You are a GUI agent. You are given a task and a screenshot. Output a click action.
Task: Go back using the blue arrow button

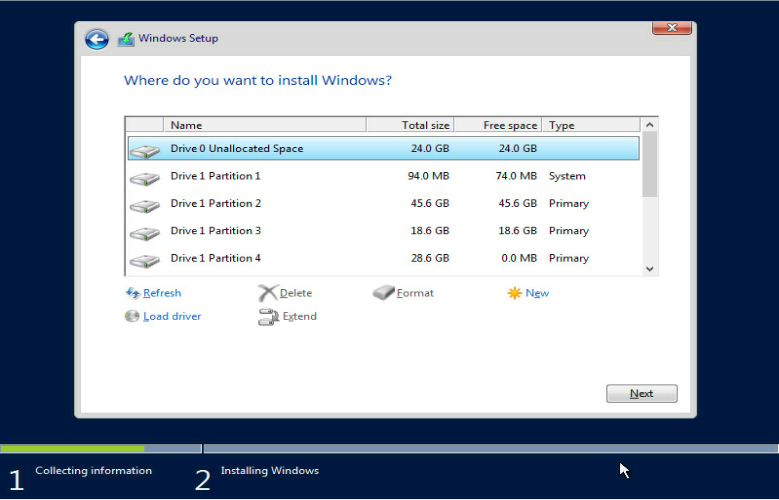(x=96, y=39)
